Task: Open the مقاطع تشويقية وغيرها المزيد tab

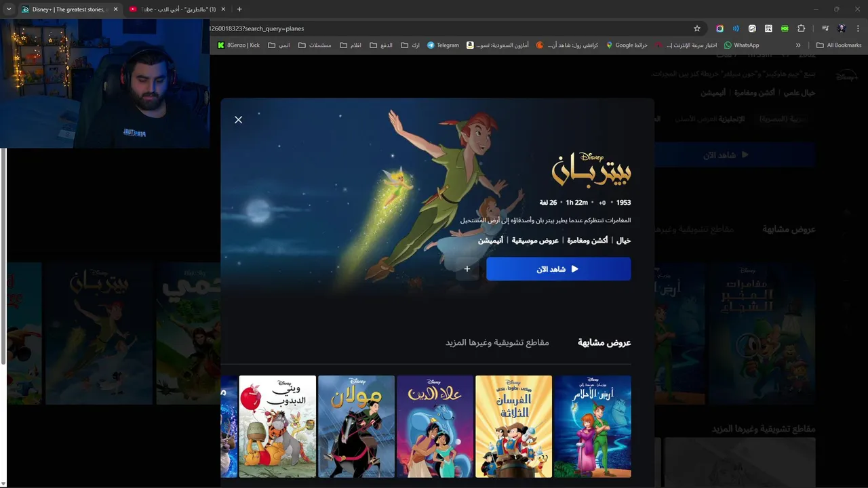Action: point(497,342)
